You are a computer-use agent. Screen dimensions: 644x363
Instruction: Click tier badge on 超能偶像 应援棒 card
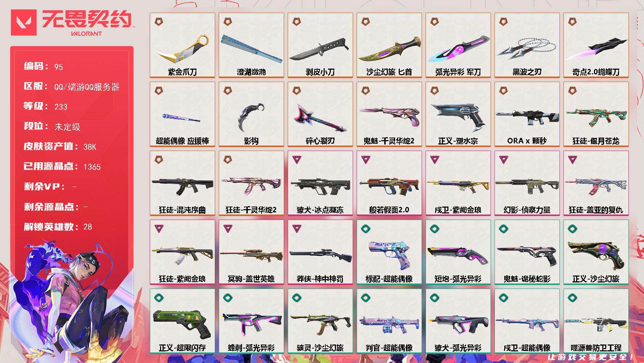point(159,90)
